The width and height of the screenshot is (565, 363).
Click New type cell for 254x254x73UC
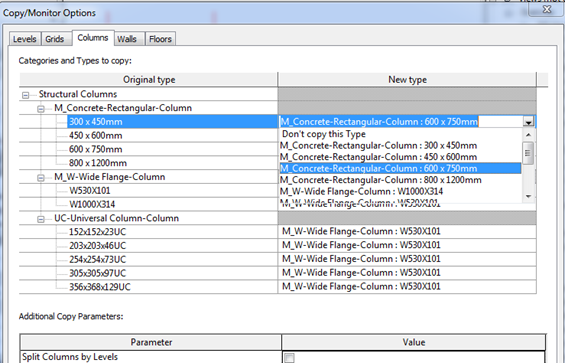[x=407, y=259]
